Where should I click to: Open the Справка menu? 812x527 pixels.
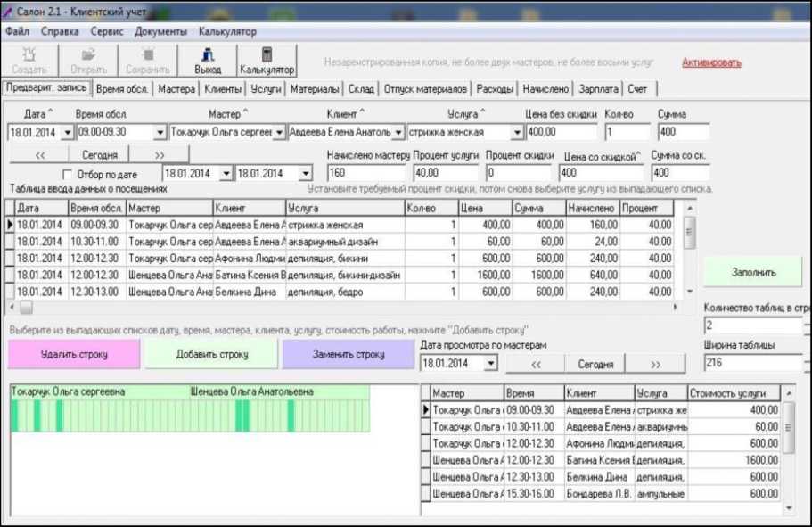pos(60,31)
